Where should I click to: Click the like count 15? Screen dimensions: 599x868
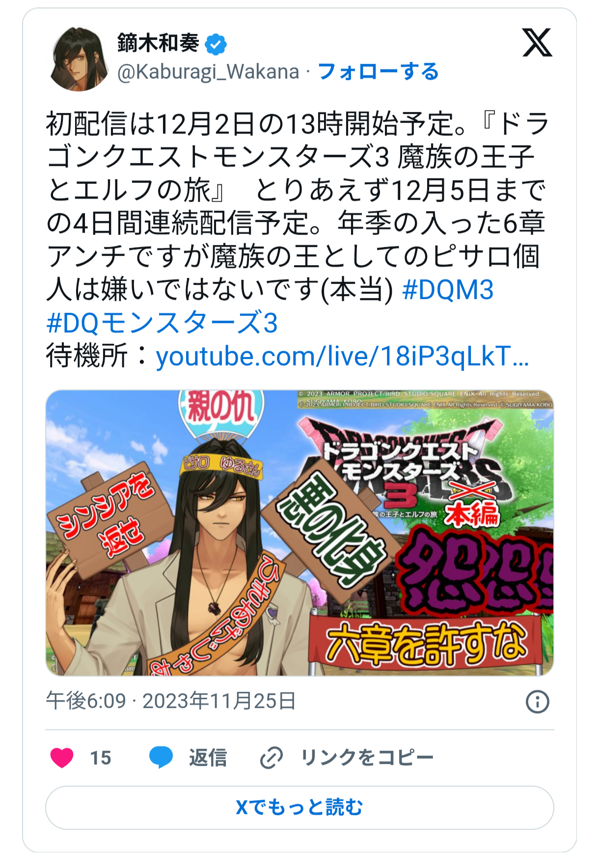(x=101, y=758)
